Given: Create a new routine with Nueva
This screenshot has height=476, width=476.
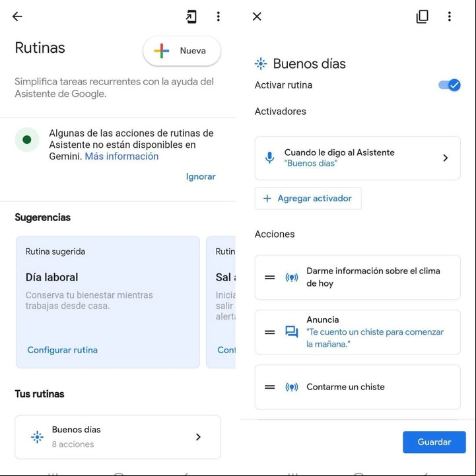Looking at the screenshot, I should pos(182,51).
